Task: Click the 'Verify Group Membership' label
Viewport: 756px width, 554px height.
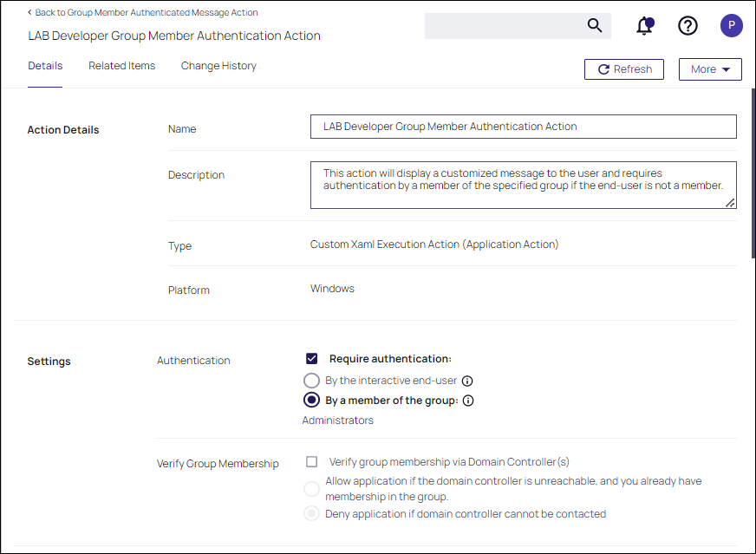Action: (218, 464)
